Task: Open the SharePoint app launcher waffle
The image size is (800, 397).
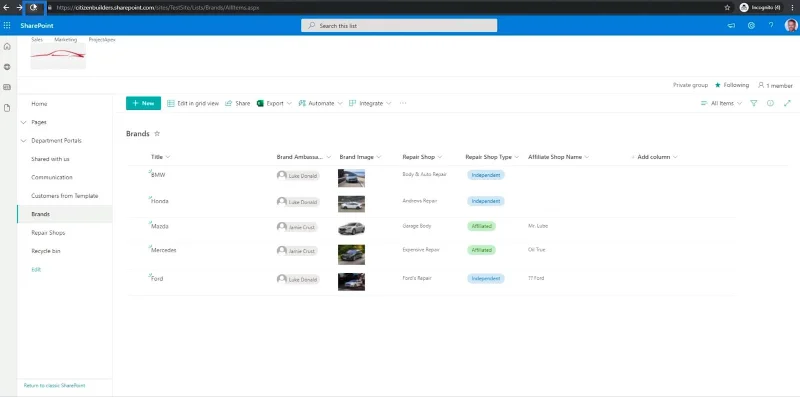Action: click(x=7, y=26)
